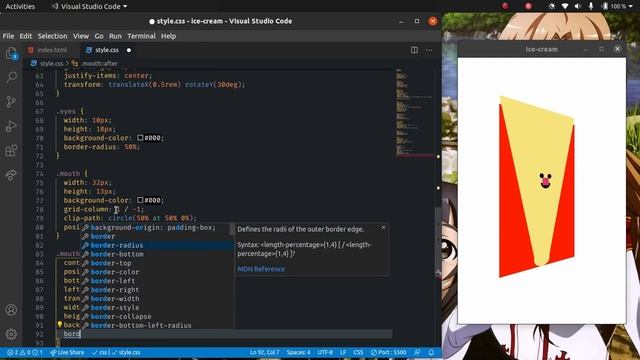Click the UTF-8 encoding indicator
The image size is (640, 360).
click(325, 352)
